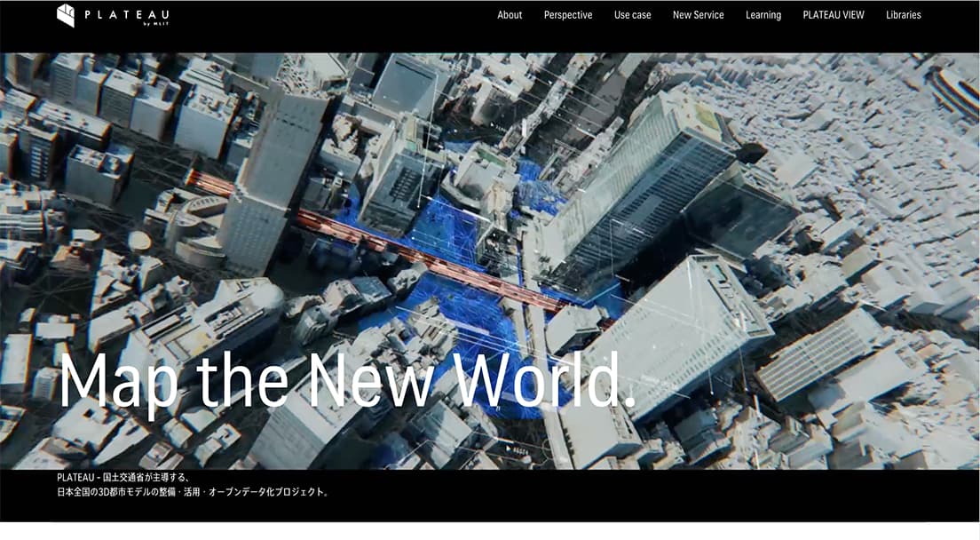This screenshot has height=540, width=980.
Task: Select Use case in the navigation
Action: click(x=632, y=15)
